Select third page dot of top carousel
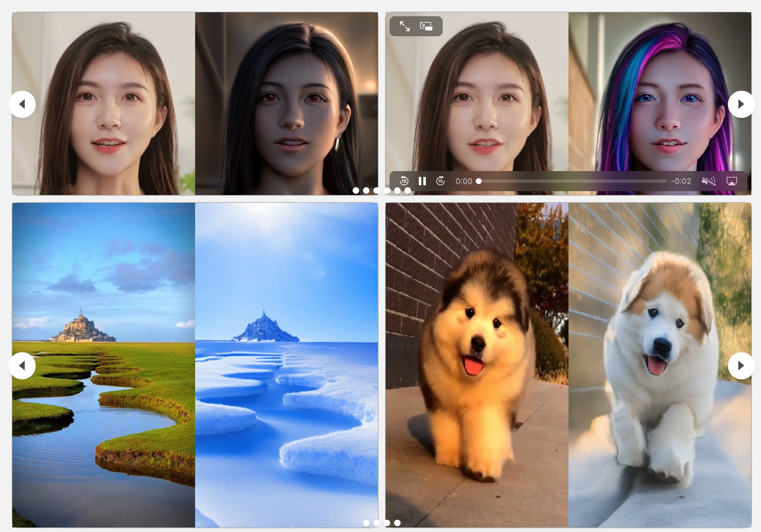The height and width of the screenshot is (532, 761). [377, 191]
